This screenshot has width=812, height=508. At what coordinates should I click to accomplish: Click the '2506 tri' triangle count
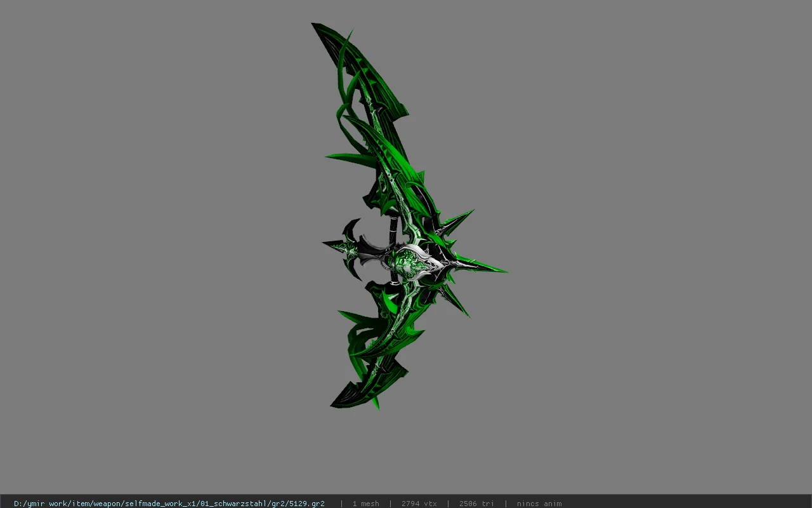point(476,504)
